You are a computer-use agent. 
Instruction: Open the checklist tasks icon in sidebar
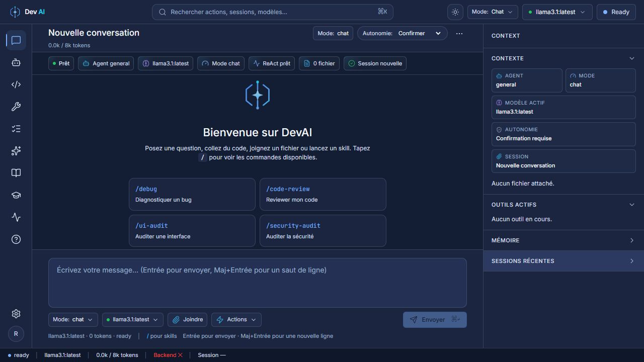tap(16, 129)
